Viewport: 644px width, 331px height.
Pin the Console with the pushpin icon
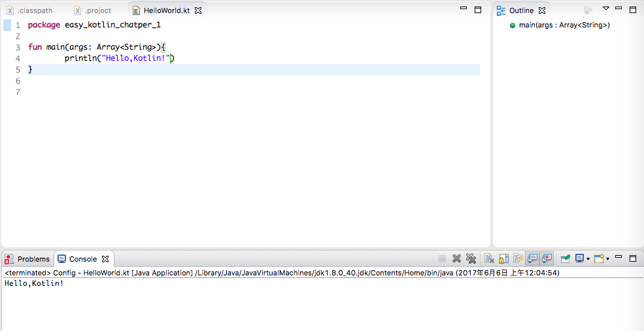pos(566,258)
